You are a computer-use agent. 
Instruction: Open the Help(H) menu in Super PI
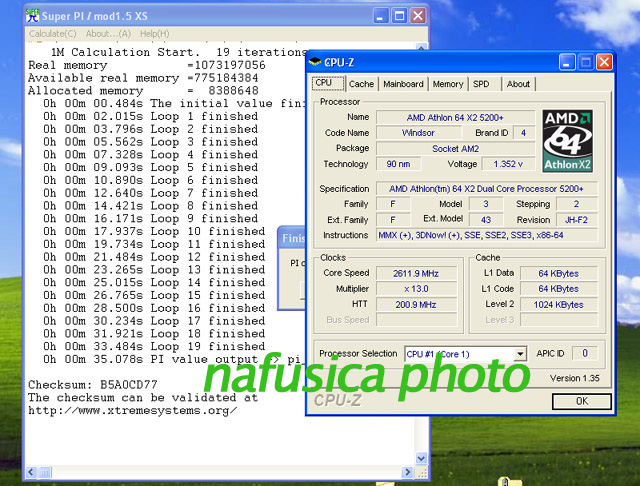[154, 34]
